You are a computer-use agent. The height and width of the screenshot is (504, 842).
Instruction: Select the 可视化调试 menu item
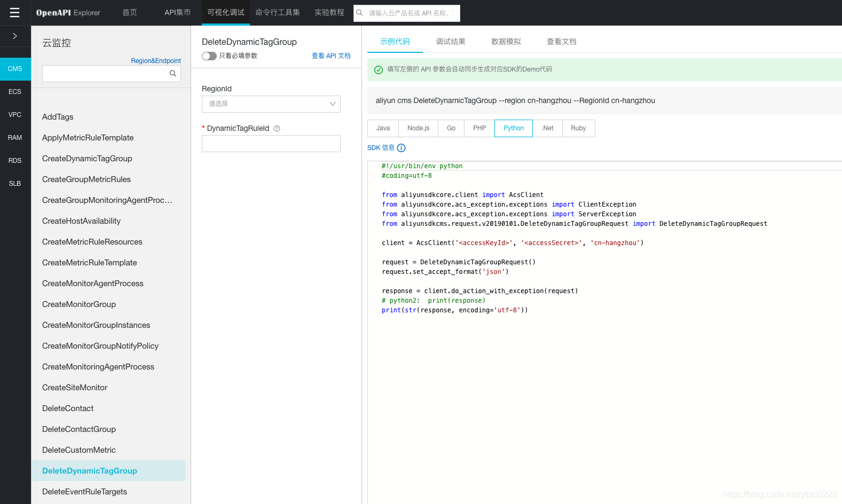coord(226,13)
